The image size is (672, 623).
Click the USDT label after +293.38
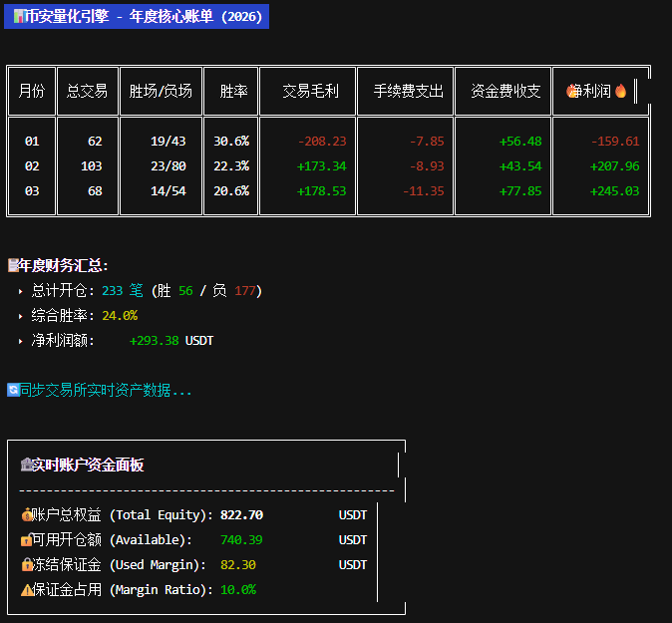199,341
